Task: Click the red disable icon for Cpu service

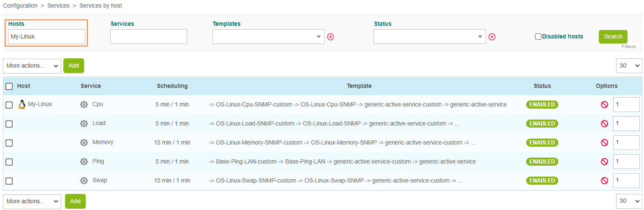Action: 604,104
